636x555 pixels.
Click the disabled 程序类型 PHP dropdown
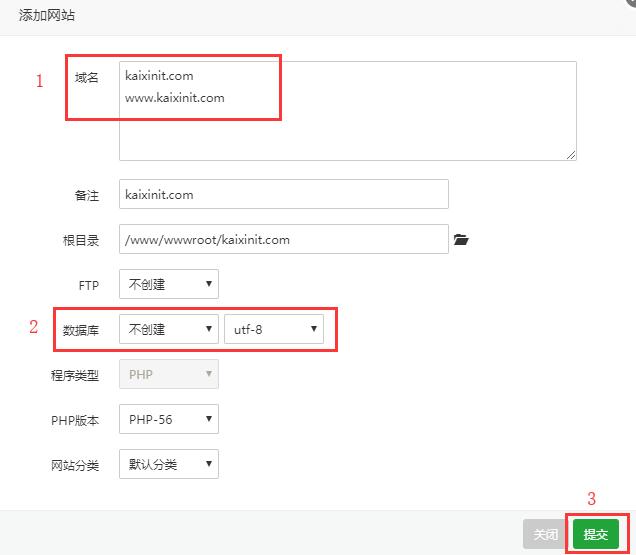click(168, 375)
